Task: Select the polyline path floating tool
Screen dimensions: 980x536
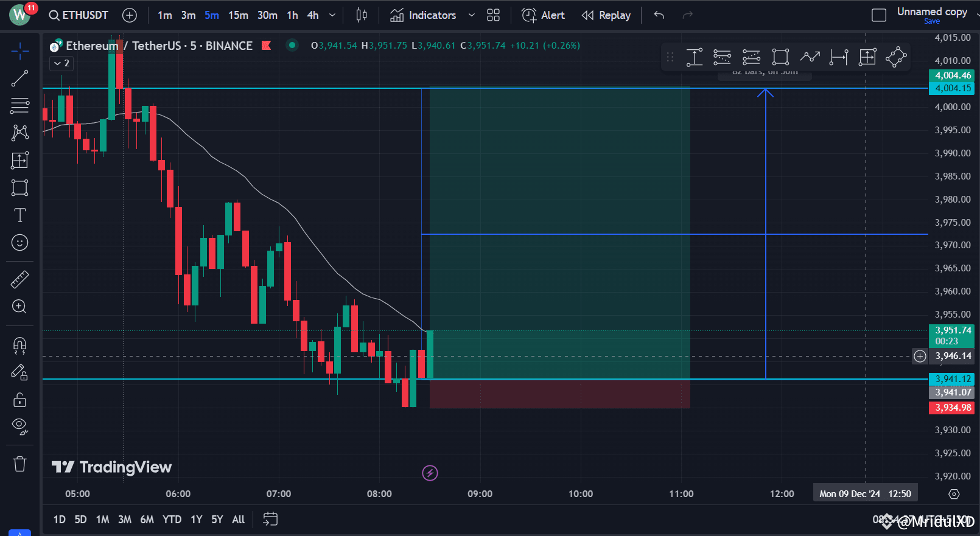Action: pyautogui.click(x=810, y=57)
